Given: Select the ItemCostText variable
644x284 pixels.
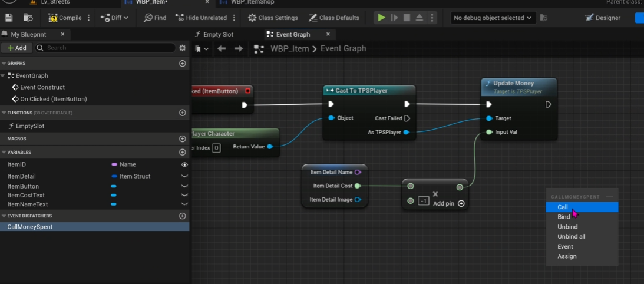Looking at the screenshot, I should tap(26, 195).
